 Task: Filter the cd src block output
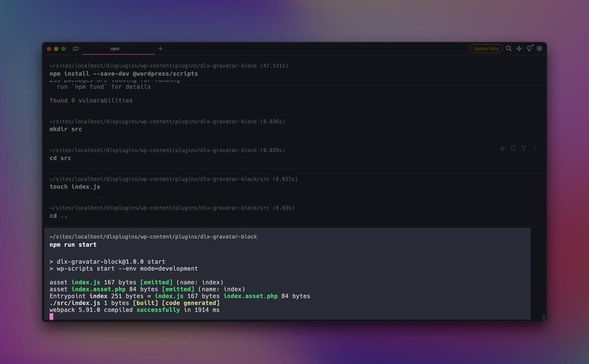tap(524, 149)
